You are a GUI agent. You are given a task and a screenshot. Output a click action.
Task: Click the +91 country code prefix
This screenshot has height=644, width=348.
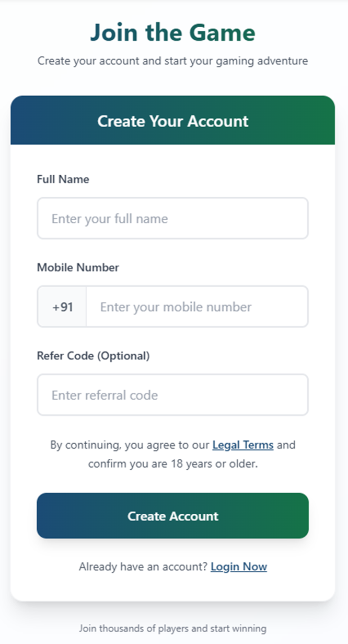62,307
